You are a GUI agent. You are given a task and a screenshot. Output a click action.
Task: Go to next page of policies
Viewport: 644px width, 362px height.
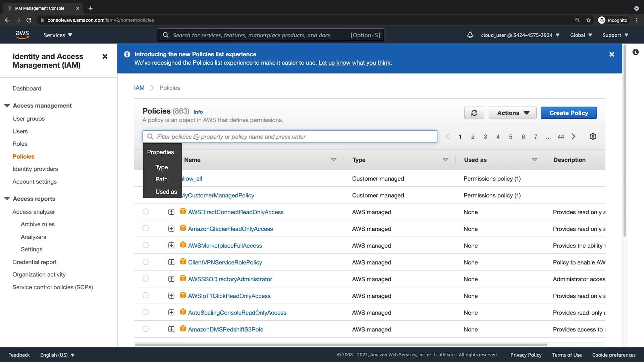pyautogui.click(x=573, y=136)
